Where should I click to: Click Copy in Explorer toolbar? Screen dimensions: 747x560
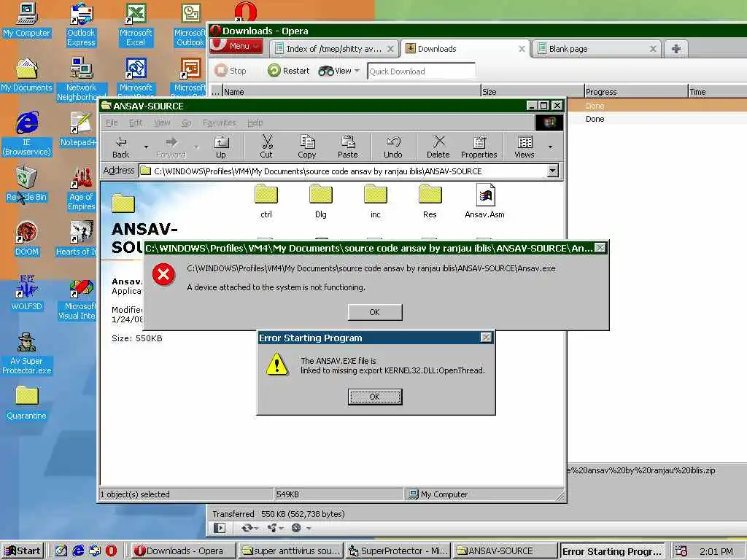(x=307, y=147)
